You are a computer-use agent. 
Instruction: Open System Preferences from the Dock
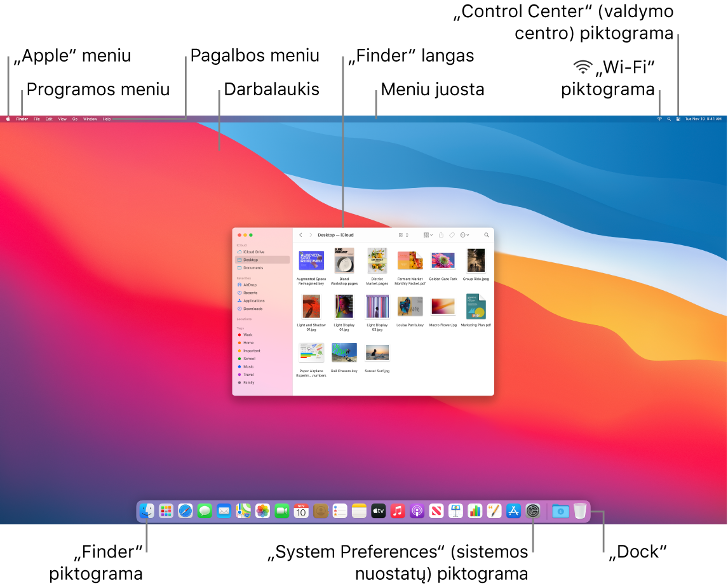[532, 511]
